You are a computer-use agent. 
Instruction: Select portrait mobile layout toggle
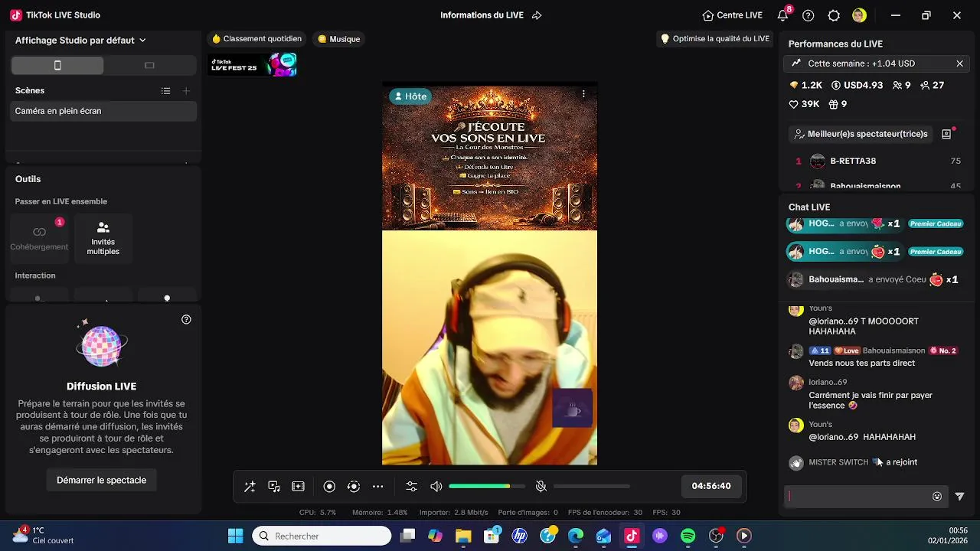point(57,66)
